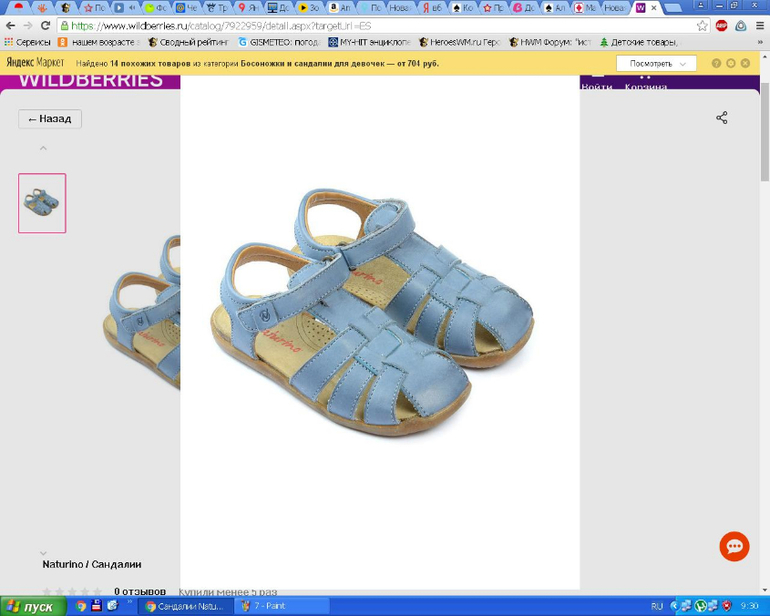Click the browser back arrow
The height and width of the screenshot is (616, 770).
click(11, 26)
